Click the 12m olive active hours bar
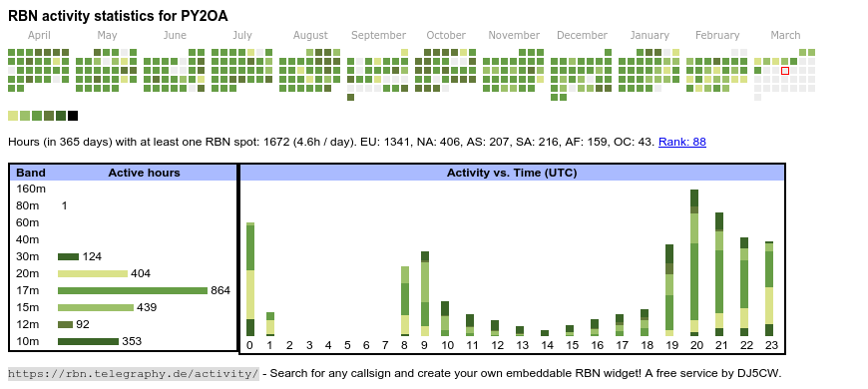The width and height of the screenshot is (868, 389). (x=65, y=324)
